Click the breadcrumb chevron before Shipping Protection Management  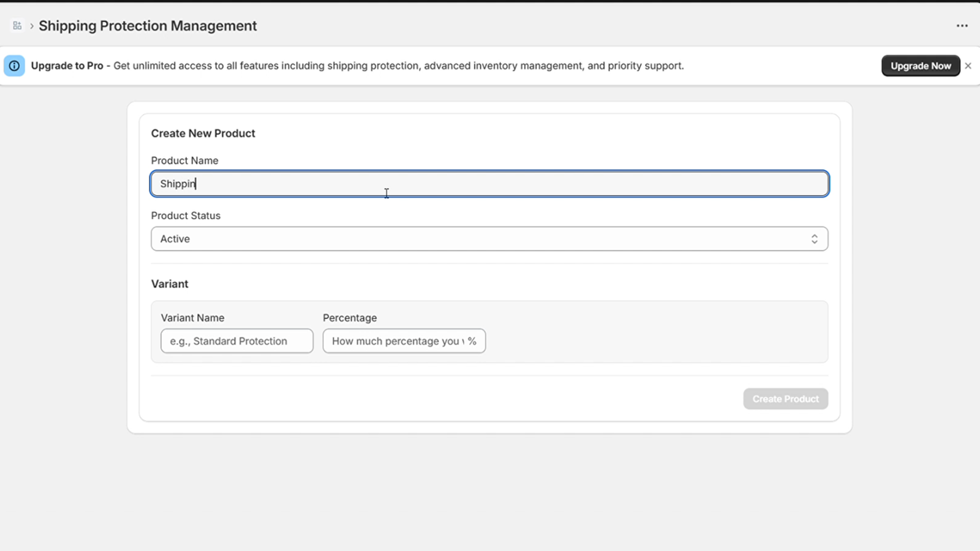click(31, 26)
